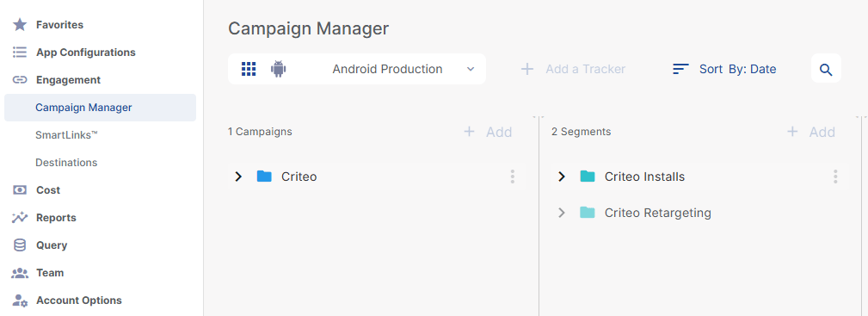The width and height of the screenshot is (868, 316).
Task: Click the blue Criteo folder icon
Action: click(265, 177)
